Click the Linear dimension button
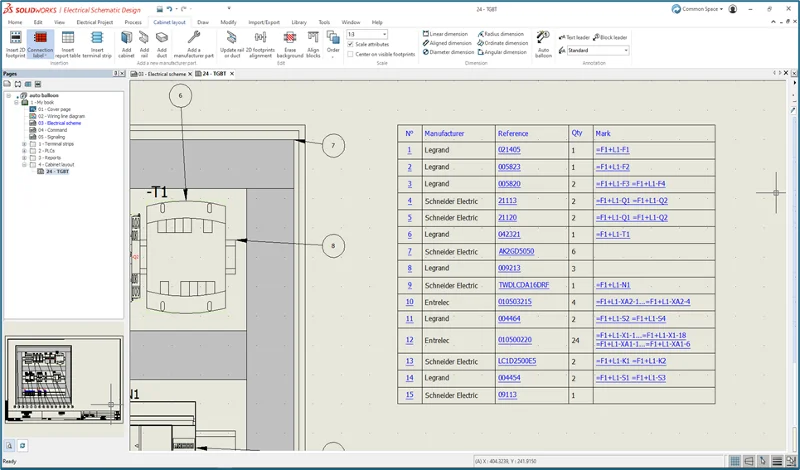 447,34
